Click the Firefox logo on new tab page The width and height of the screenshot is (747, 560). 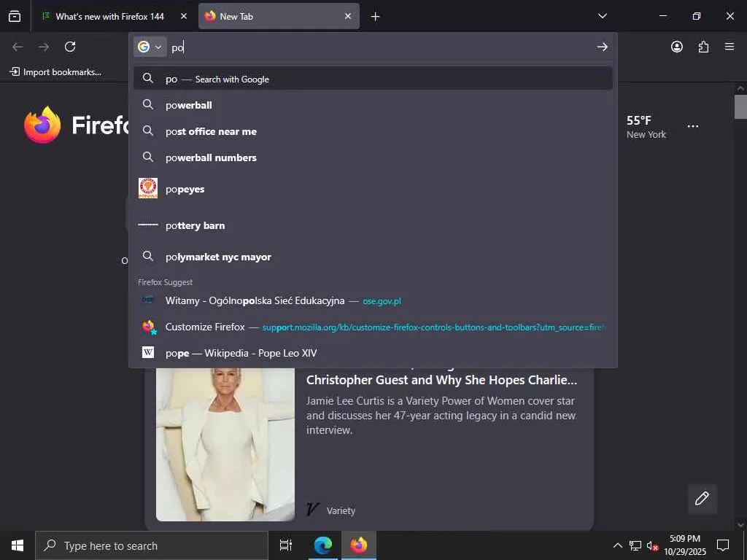[x=42, y=125]
